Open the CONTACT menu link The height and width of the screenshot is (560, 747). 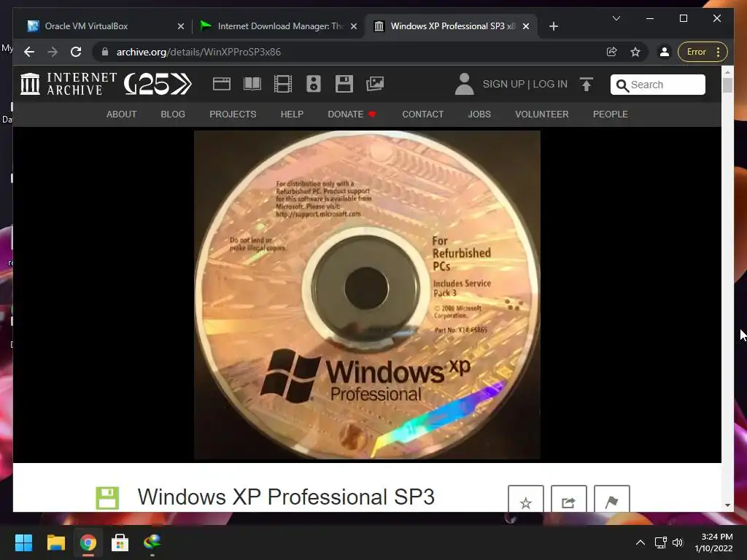click(x=422, y=114)
